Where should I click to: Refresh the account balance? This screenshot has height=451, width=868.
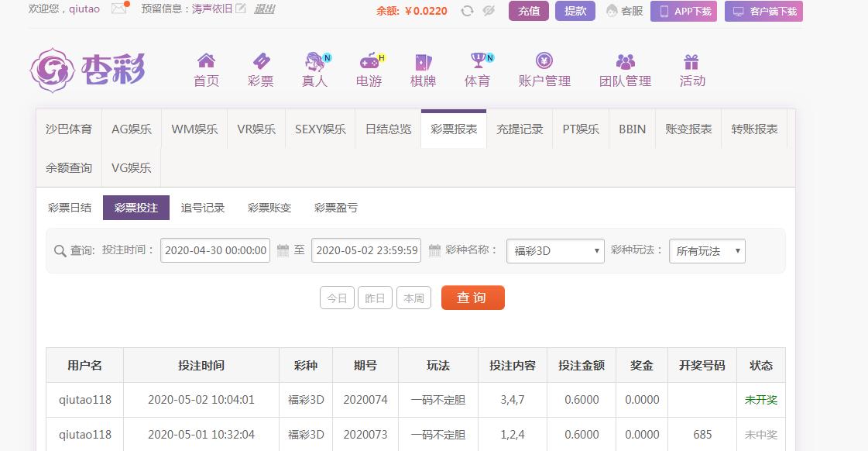point(467,11)
